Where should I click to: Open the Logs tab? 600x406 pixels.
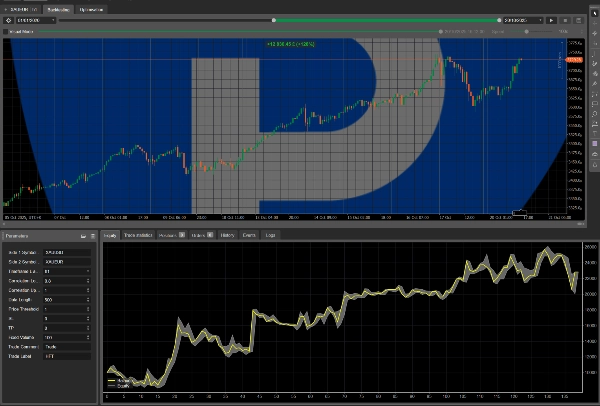click(270, 235)
